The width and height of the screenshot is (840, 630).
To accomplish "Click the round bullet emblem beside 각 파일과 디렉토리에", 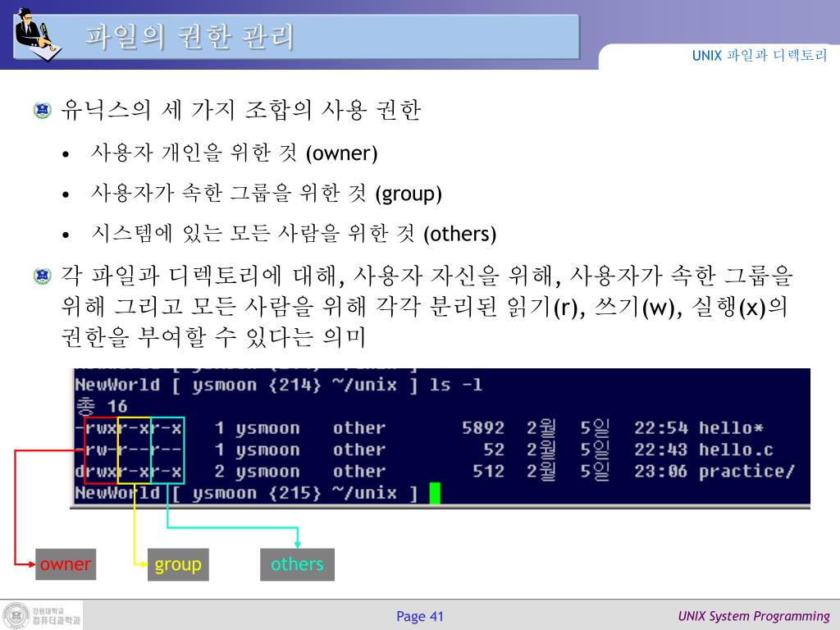I will [43, 276].
